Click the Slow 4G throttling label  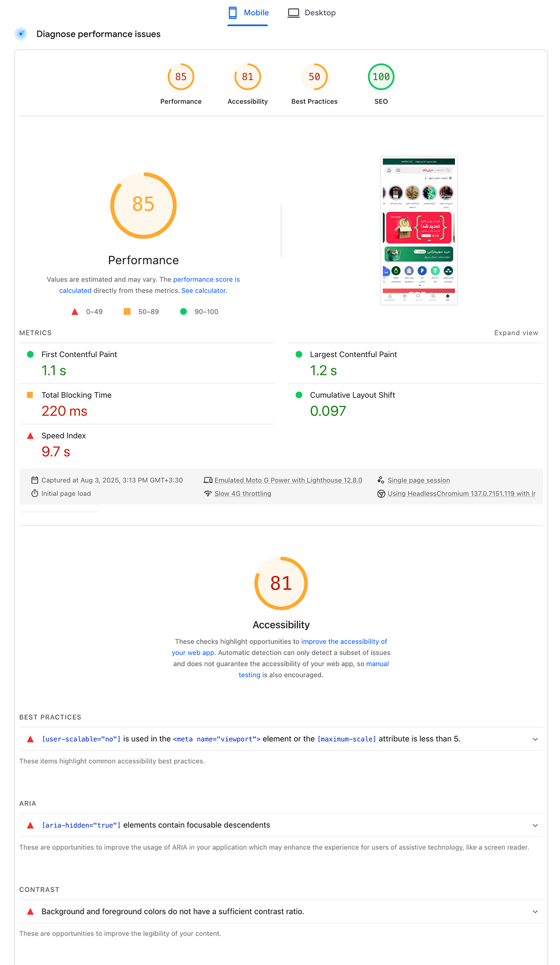242,494
